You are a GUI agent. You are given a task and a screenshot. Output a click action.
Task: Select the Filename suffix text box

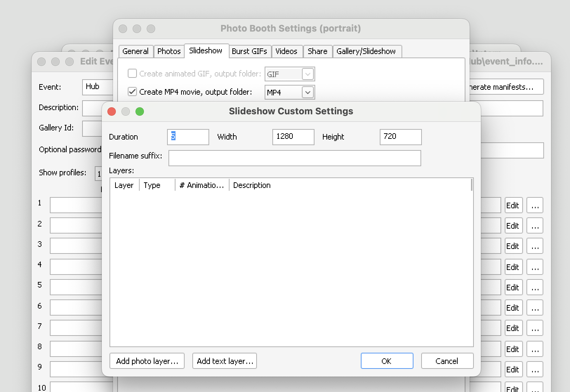pos(294,158)
